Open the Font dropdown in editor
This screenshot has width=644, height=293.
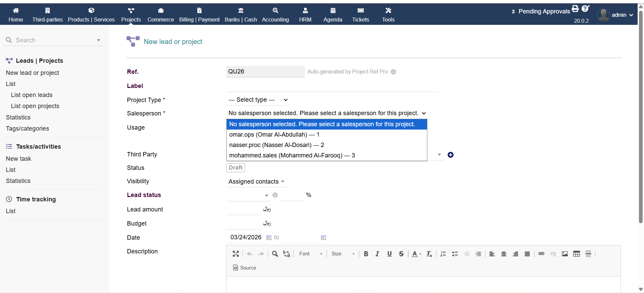(x=310, y=254)
